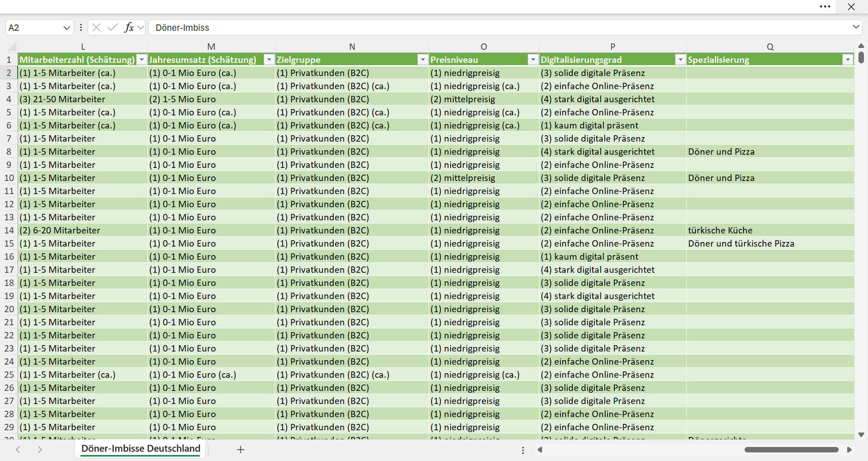
Task: Select '(3) solide digitale Präsenz' in row 2
Action: 612,73
